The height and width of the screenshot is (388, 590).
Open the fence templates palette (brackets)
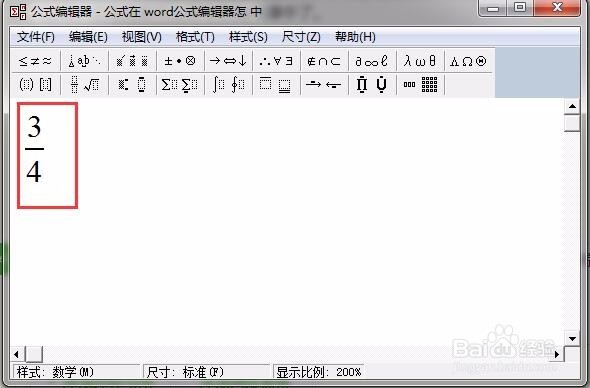(35, 84)
